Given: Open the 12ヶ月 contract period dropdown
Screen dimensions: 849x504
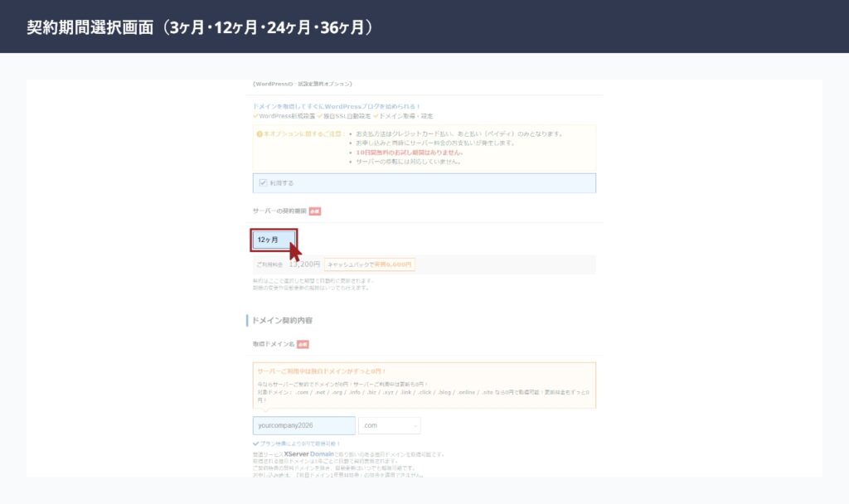Looking at the screenshot, I should (274, 240).
